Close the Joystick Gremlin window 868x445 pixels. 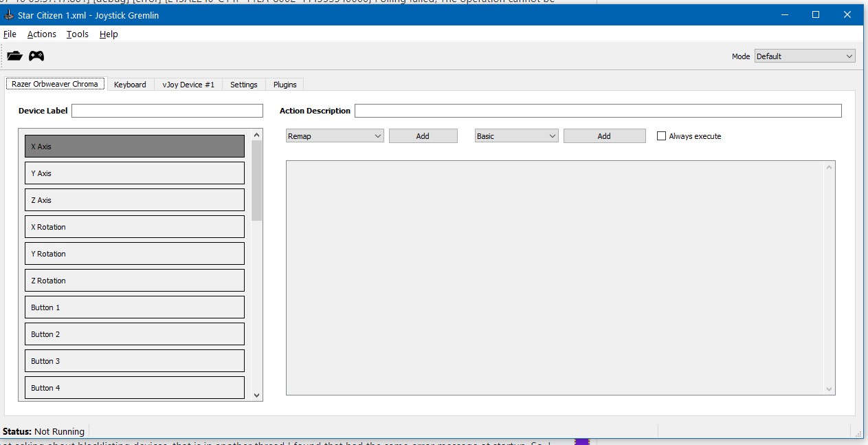tap(847, 14)
